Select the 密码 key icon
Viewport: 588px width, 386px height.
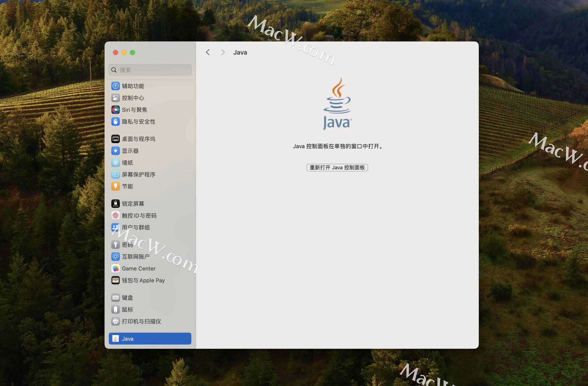point(115,245)
